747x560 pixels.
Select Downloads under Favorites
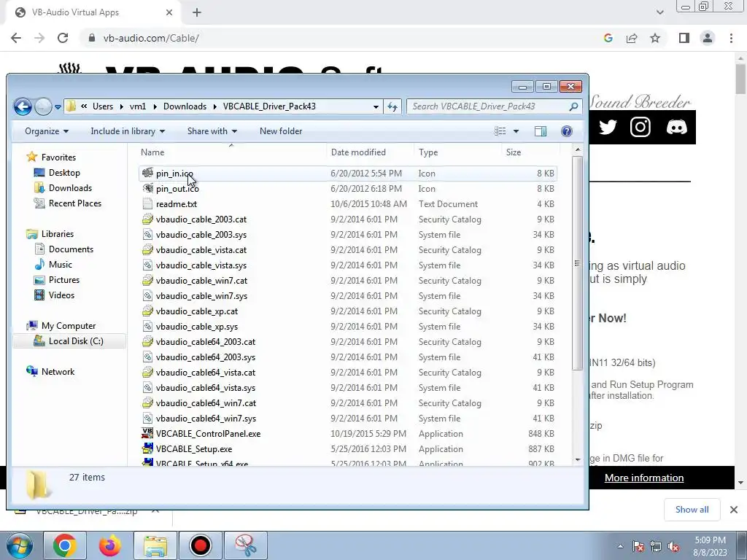(63, 188)
